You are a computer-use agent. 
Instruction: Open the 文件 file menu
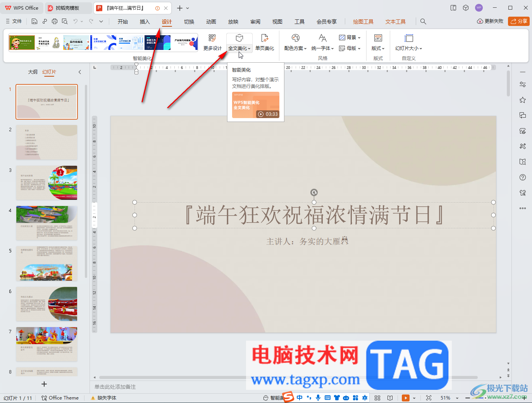pos(14,22)
